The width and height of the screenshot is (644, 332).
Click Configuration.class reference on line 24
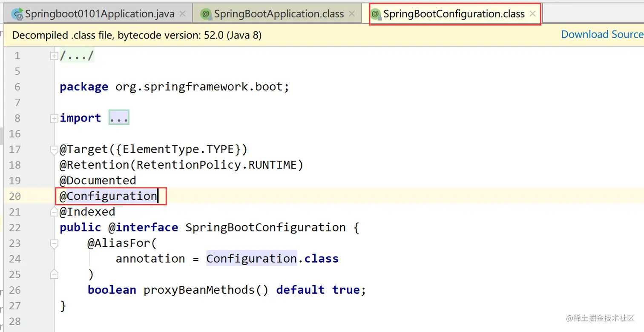pyautogui.click(x=273, y=259)
